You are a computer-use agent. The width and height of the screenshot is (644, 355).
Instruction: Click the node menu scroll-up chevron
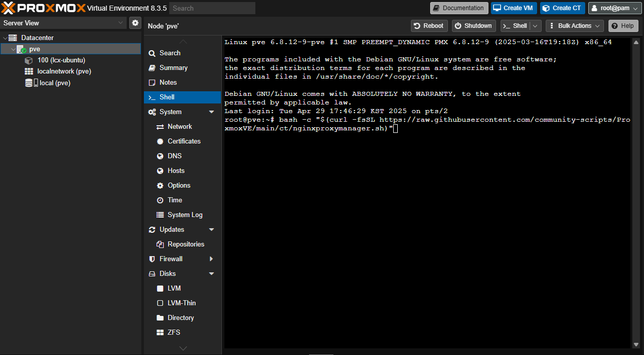click(x=183, y=42)
